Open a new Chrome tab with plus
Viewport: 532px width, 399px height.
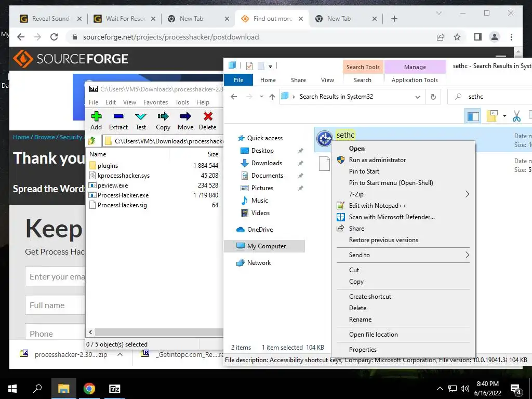point(394,19)
